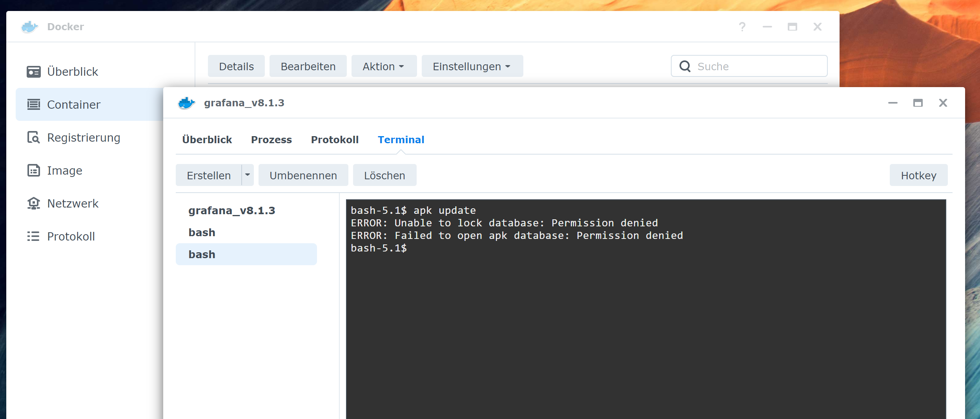Click the Docker help question mark

tap(742, 27)
